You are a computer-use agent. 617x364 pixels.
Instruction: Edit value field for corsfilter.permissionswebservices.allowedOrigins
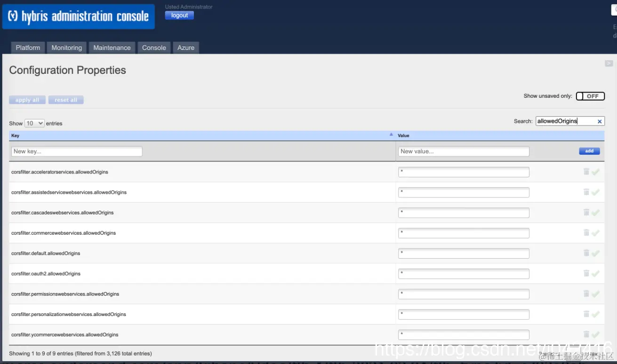(x=464, y=294)
